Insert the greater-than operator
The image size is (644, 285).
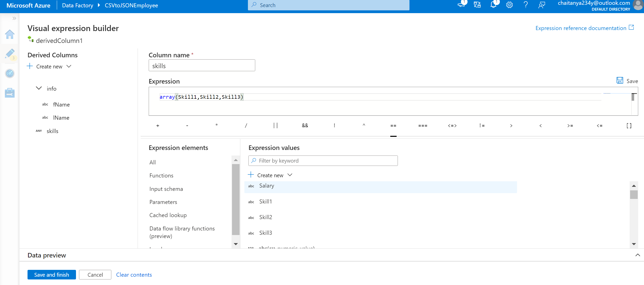coord(511,126)
